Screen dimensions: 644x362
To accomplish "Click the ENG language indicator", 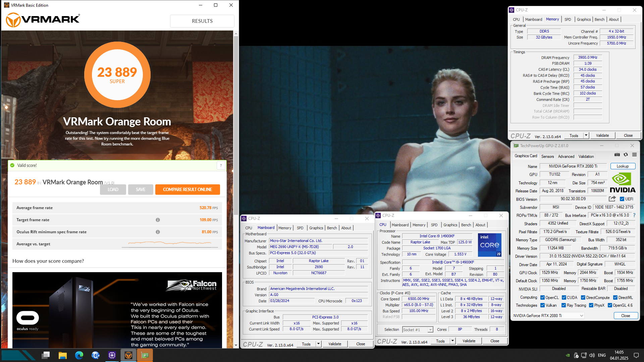I will (x=602, y=355).
